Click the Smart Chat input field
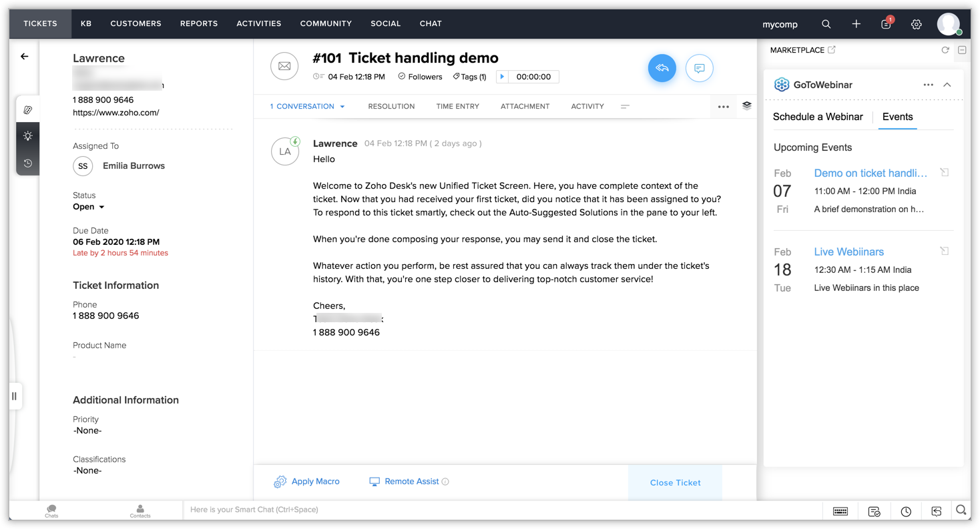Screen dimensions: 980x529 tap(503, 510)
